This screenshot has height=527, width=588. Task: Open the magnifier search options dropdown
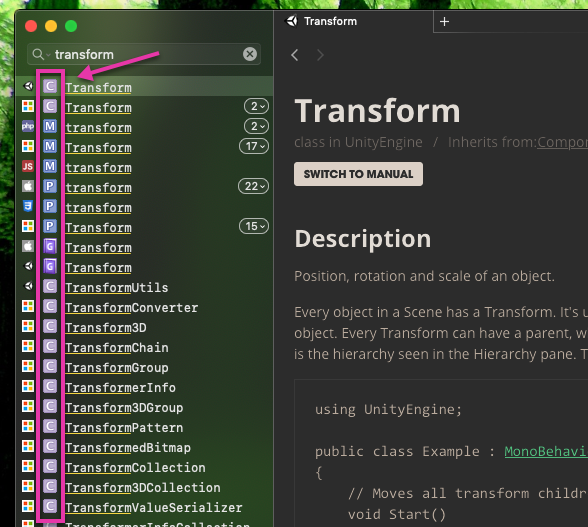pyautogui.click(x=41, y=55)
